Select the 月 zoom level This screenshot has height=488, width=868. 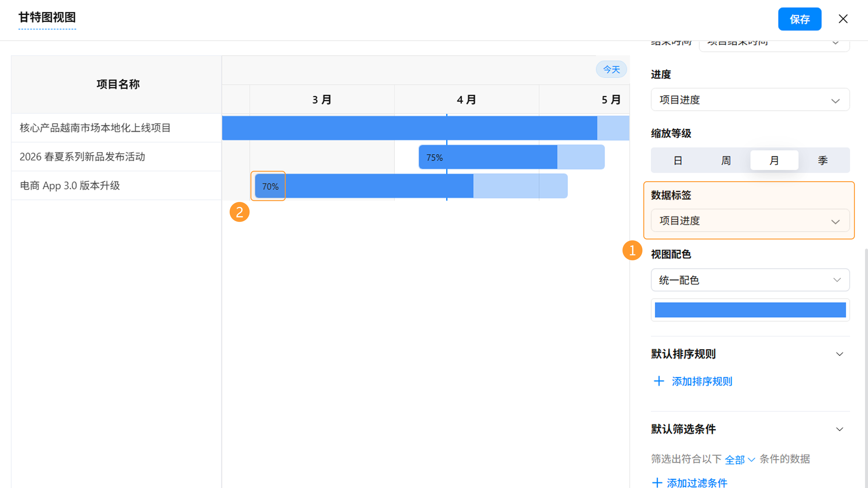[774, 160]
